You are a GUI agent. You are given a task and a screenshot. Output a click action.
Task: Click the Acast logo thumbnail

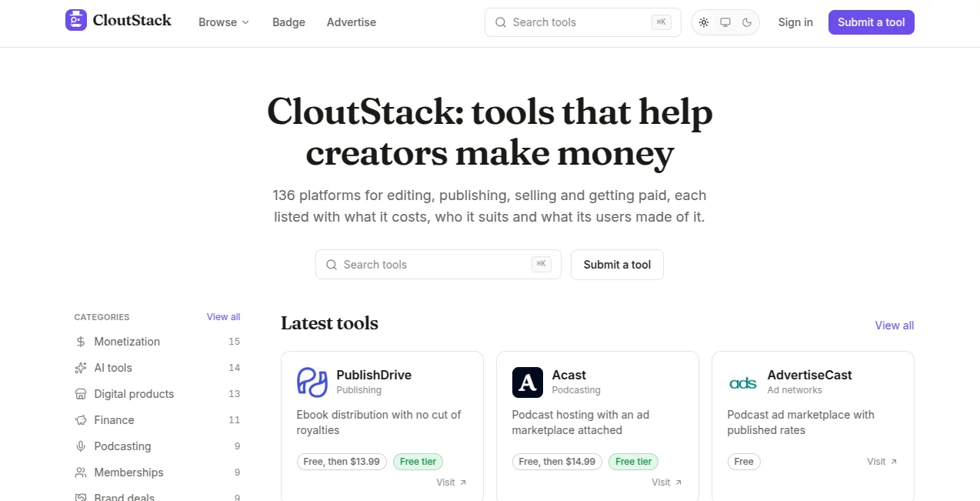pos(528,382)
